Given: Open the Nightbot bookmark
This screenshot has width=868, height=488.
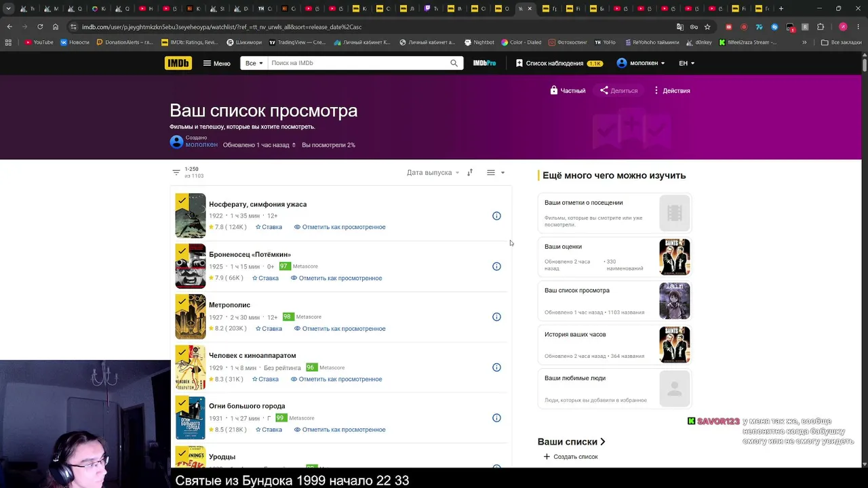Looking at the screenshot, I should coord(479,42).
